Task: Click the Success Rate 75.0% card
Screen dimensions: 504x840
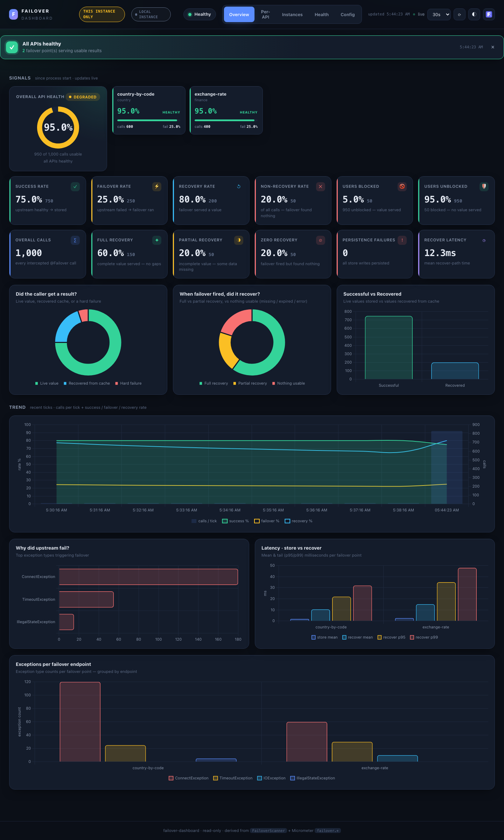Action: (x=48, y=200)
